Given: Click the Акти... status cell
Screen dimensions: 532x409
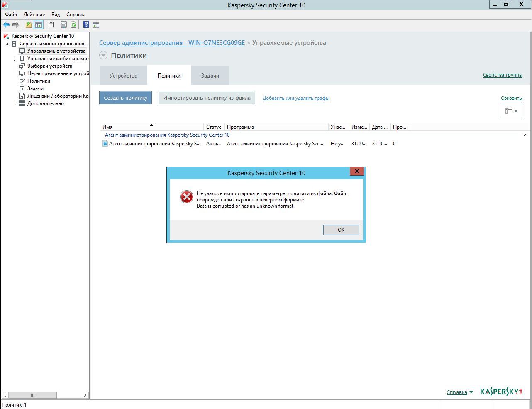Looking at the screenshot, I should (x=214, y=144).
